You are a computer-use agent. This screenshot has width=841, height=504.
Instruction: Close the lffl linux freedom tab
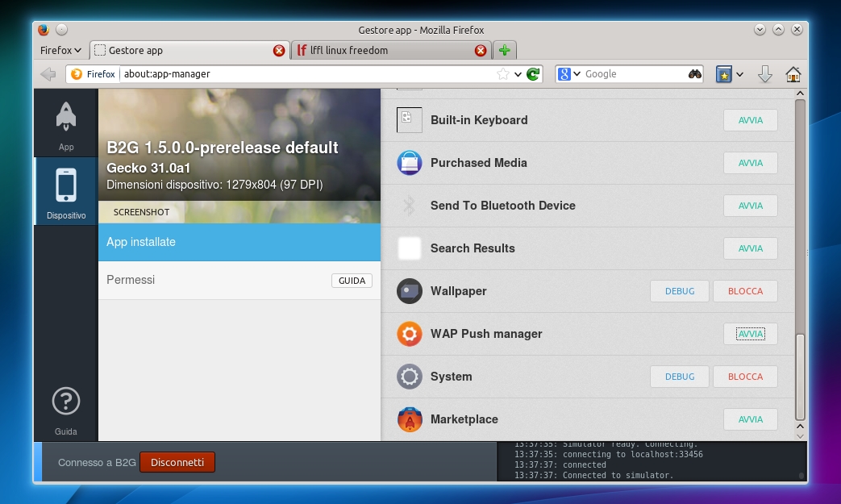click(481, 50)
